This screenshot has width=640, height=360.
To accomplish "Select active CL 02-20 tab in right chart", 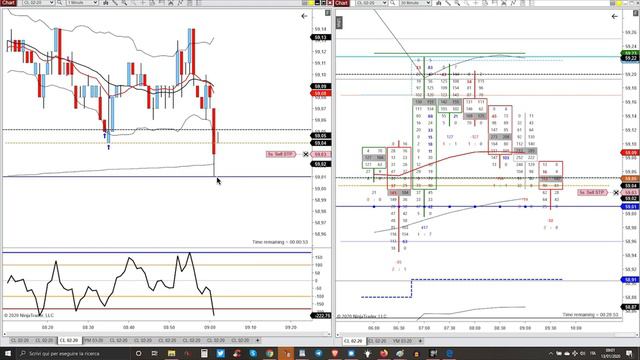I will tap(353, 341).
